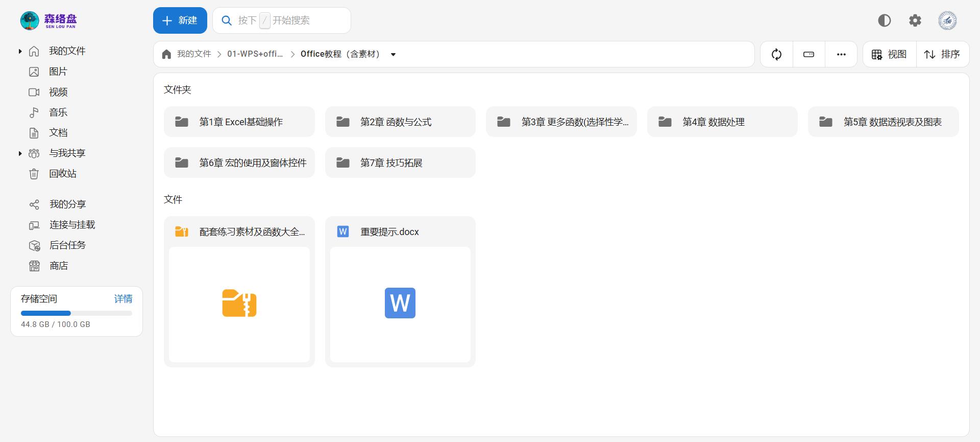Open settings gear icon
Viewport: 980px width, 442px height.
point(915,20)
